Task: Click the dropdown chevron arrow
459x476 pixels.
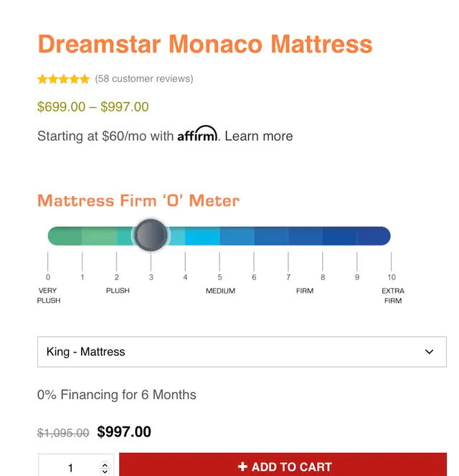Action: [x=429, y=352]
